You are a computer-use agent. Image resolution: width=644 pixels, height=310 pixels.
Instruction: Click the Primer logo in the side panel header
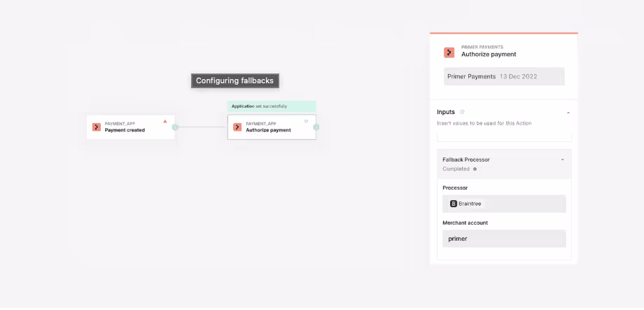(449, 52)
